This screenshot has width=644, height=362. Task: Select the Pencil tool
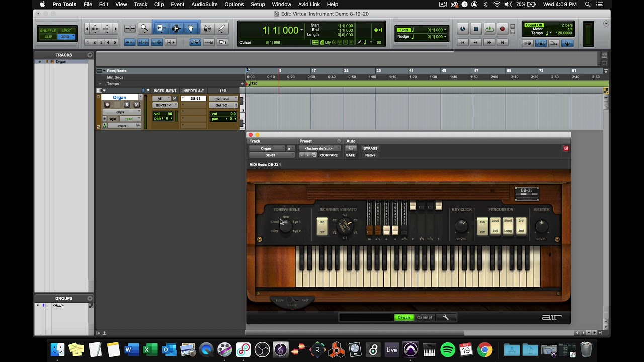pos(221,29)
